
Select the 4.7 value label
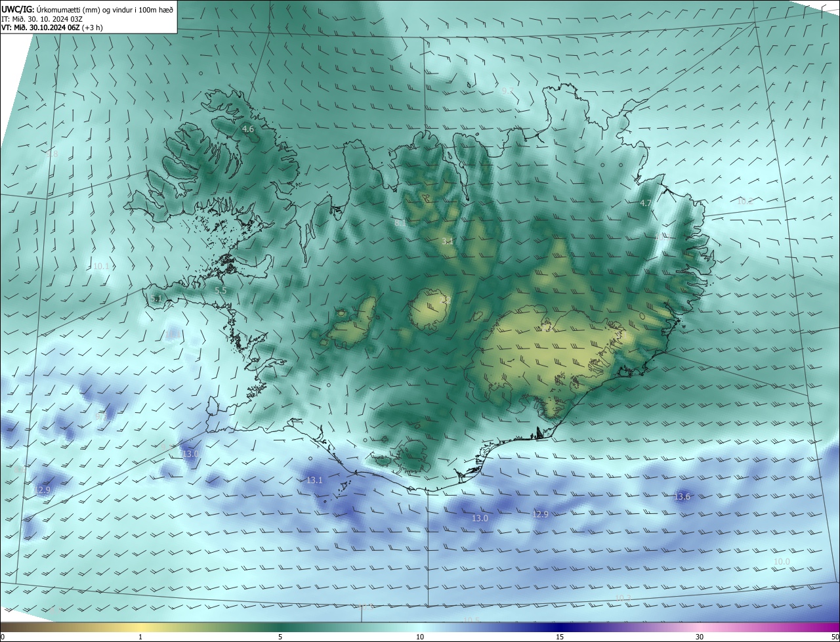click(646, 203)
